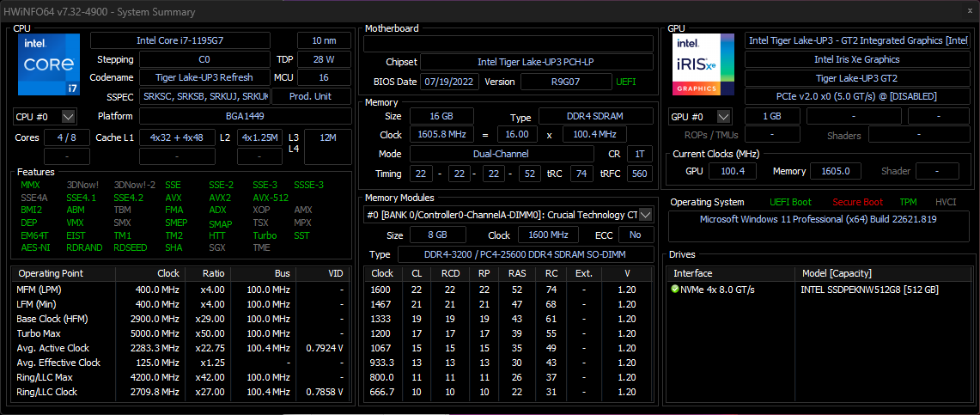Select the Avg. Active Clock row

click(180, 348)
